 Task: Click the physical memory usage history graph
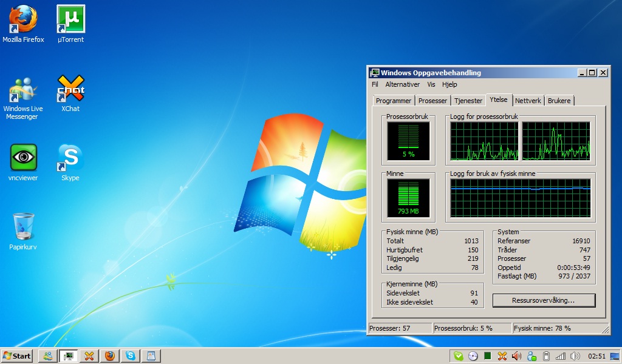[520, 198]
